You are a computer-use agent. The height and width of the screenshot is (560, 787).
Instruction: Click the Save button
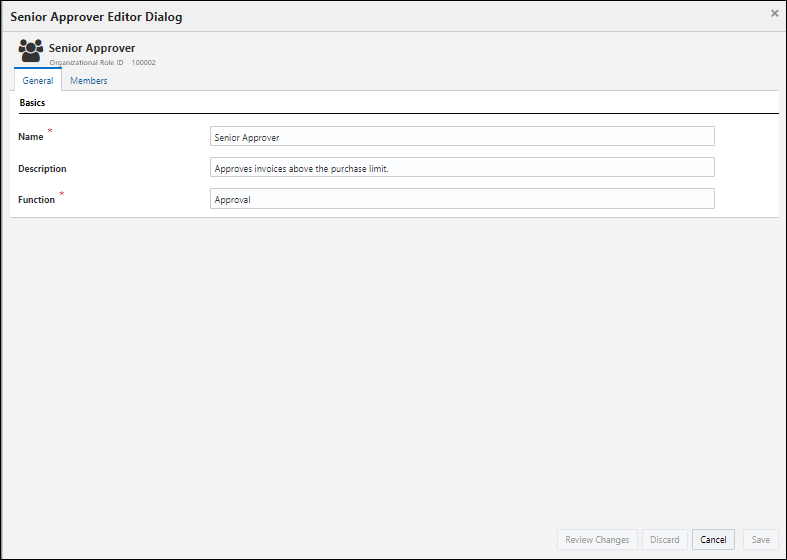click(x=760, y=539)
